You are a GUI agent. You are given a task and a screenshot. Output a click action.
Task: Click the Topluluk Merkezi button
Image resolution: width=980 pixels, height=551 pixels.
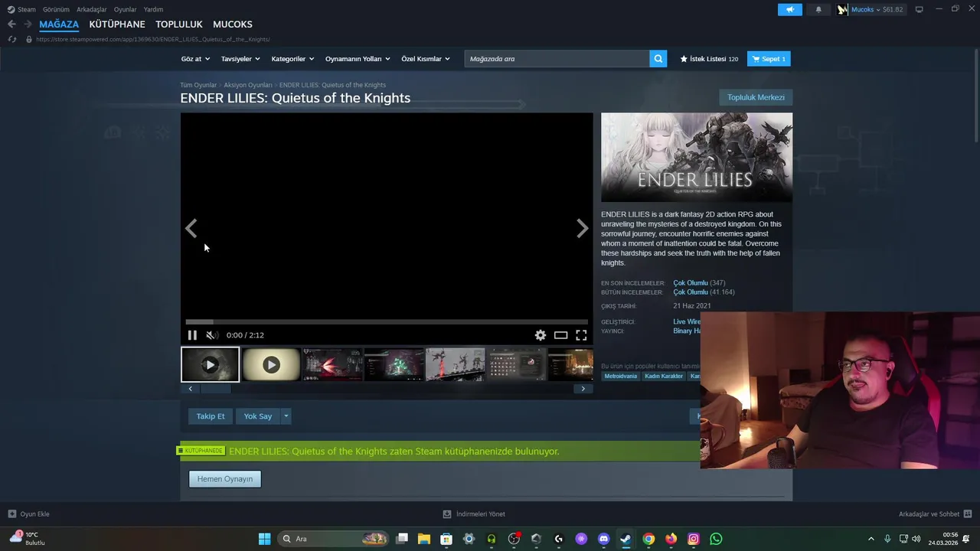[756, 97]
